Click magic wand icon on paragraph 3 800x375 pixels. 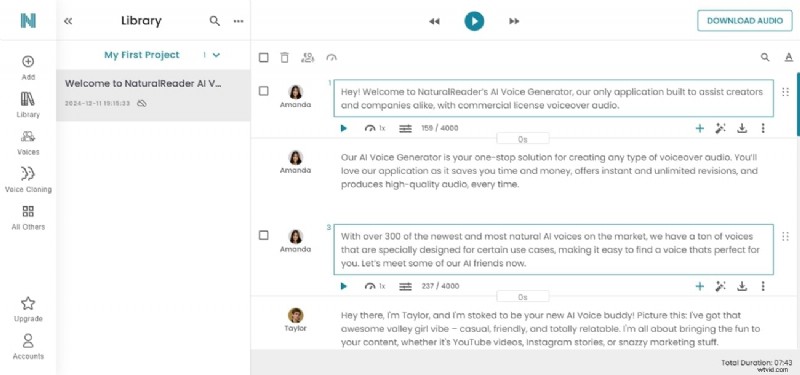[x=720, y=286]
